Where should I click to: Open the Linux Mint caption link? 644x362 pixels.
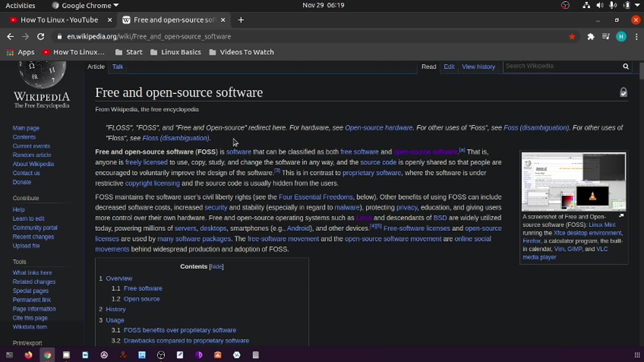pyautogui.click(x=602, y=225)
